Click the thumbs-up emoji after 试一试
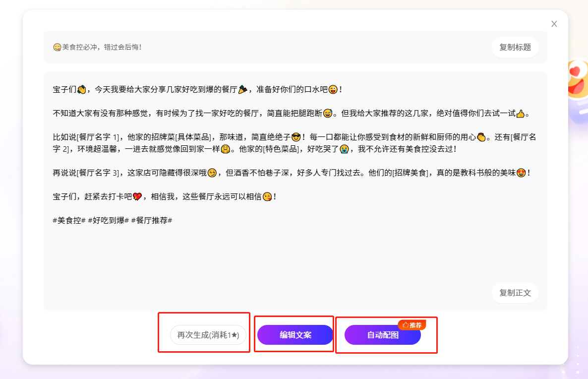588x379 pixels. (x=520, y=114)
